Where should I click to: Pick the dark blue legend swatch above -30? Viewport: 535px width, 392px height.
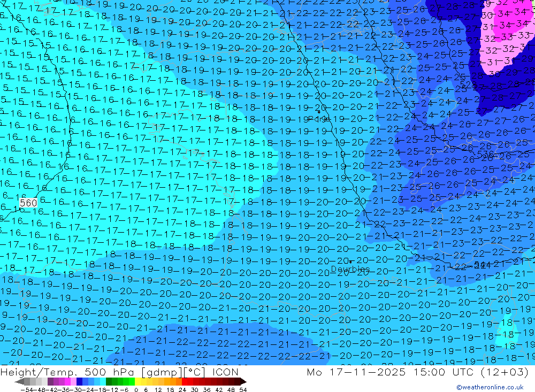(x=80, y=381)
